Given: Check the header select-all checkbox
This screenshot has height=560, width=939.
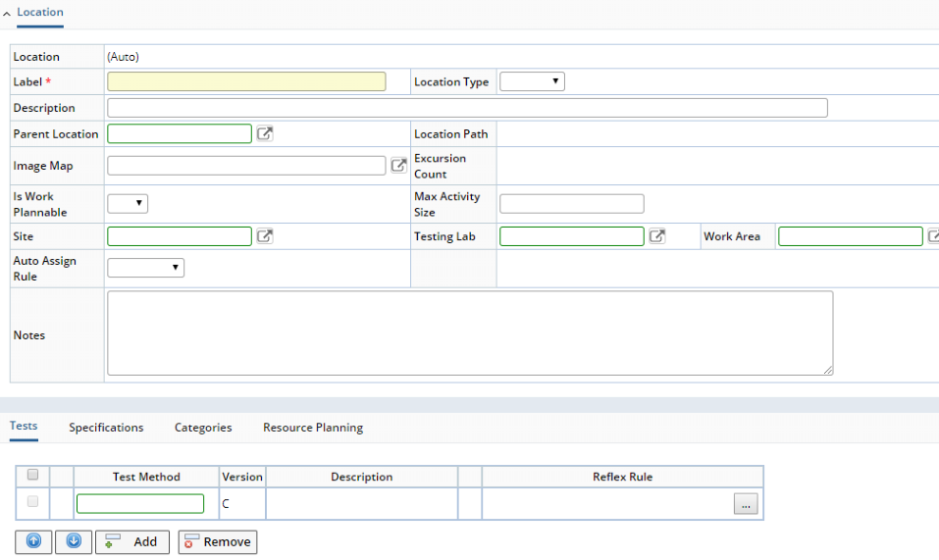Looking at the screenshot, I should click(33, 475).
